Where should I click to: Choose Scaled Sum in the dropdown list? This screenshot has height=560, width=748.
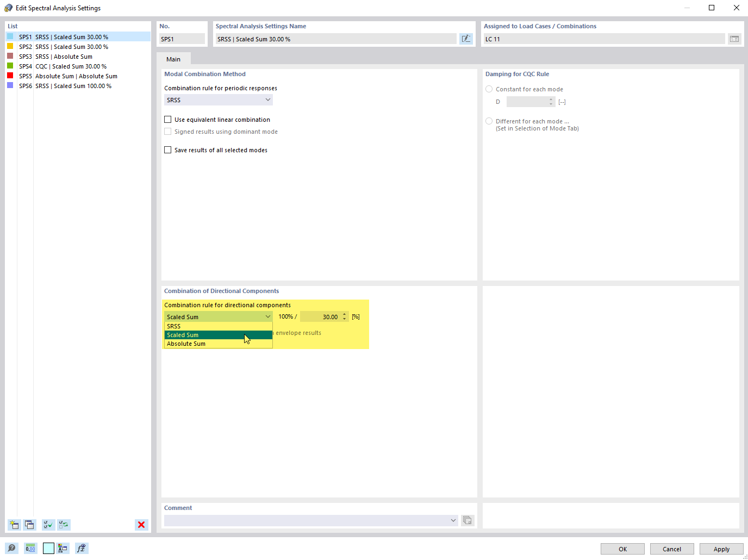(219, 335)
